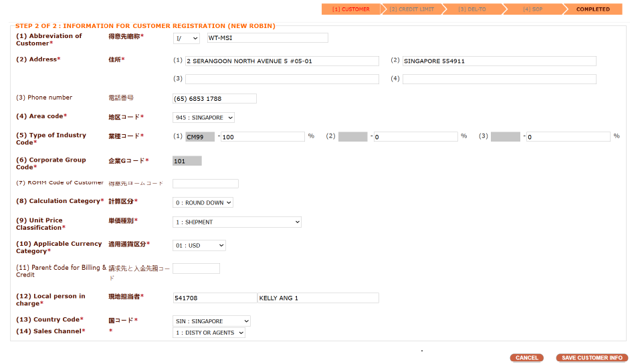Click the Parent Code for Billing field
Image resolution: width=634 pixels, height=364 pixels.
pyautogui.click(x=196, y=268)
